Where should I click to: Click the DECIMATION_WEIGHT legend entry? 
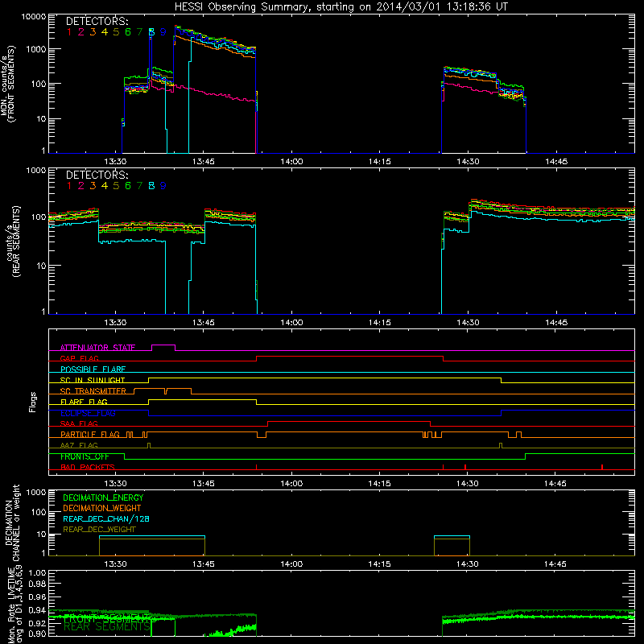(102, 509)
